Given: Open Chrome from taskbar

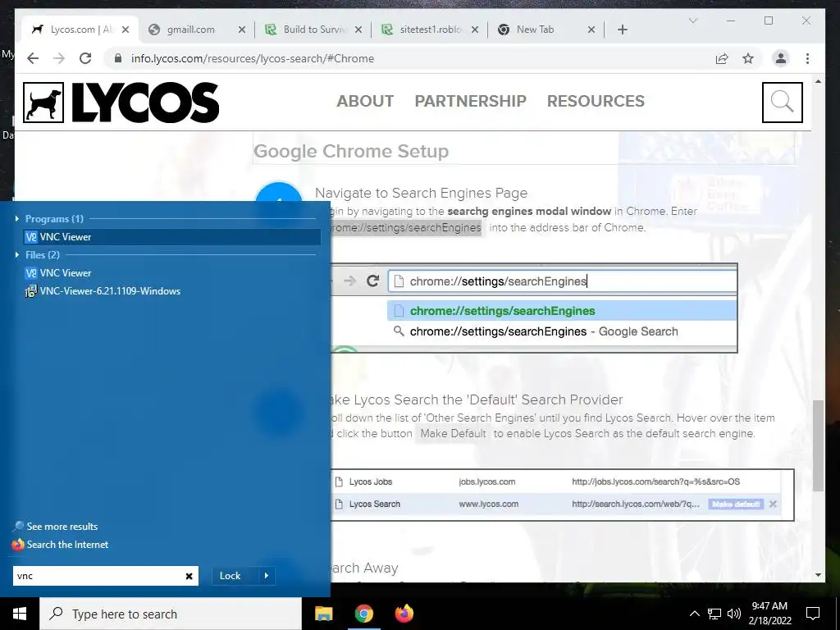Looking at the screenshot, I should point(363,614).
